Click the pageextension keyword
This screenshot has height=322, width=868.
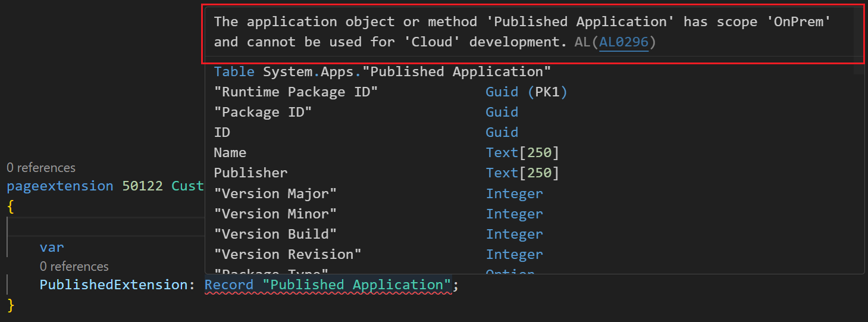(59, 186)
